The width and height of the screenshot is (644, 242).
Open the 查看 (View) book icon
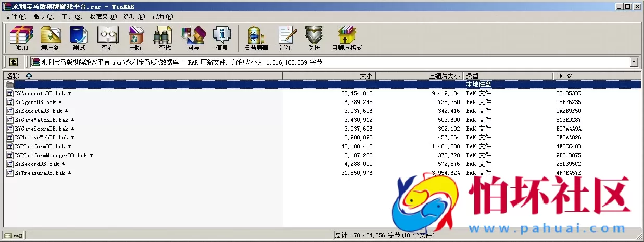point(107,38)
